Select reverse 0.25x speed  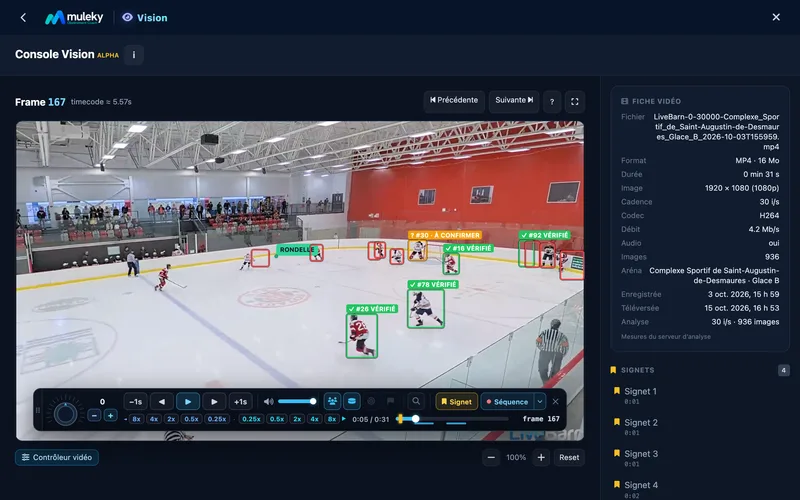coord(217,419)
